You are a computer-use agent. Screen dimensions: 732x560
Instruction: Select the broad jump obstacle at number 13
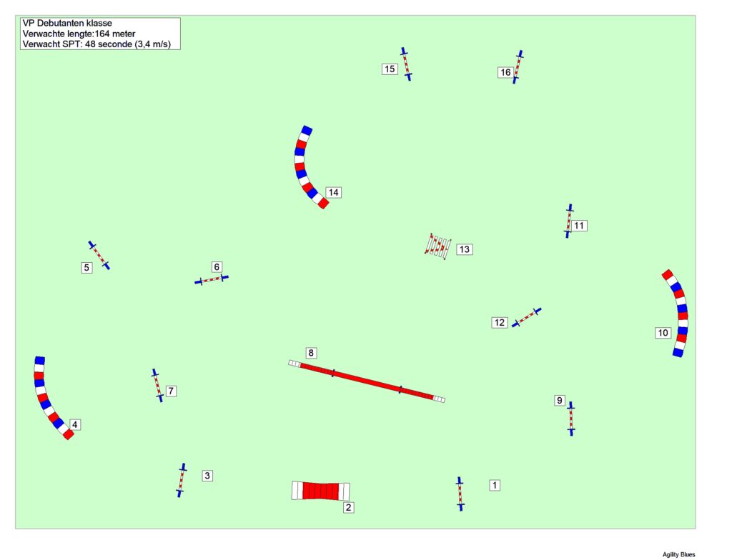tap(437, 246)
